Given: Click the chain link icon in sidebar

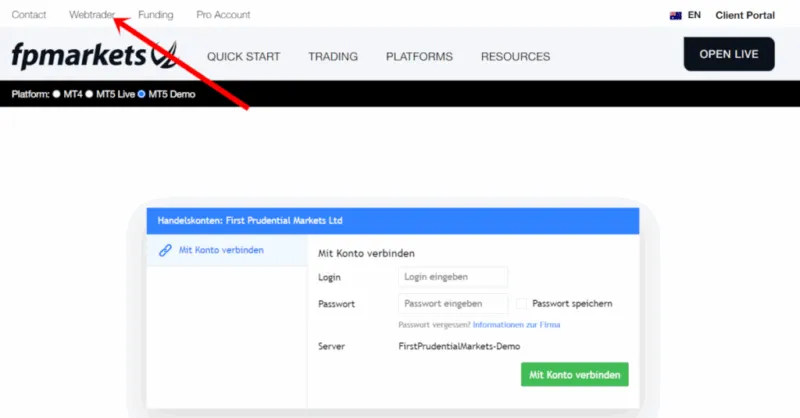Looking at the screenshot, I should (165, 250).
